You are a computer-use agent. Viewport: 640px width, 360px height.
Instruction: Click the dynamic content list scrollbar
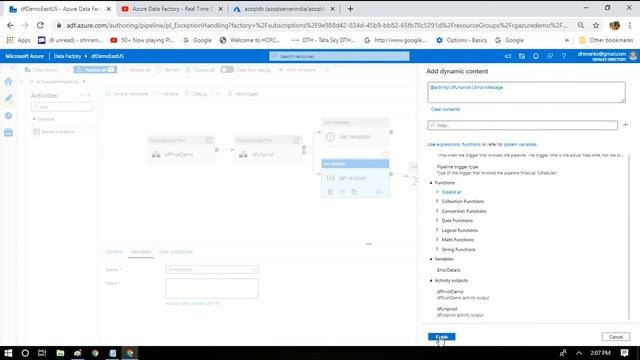[x=629, y=237]
